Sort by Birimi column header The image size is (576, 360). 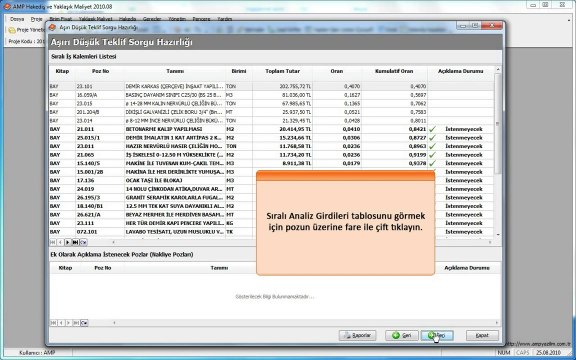click(x=239, y=71)
